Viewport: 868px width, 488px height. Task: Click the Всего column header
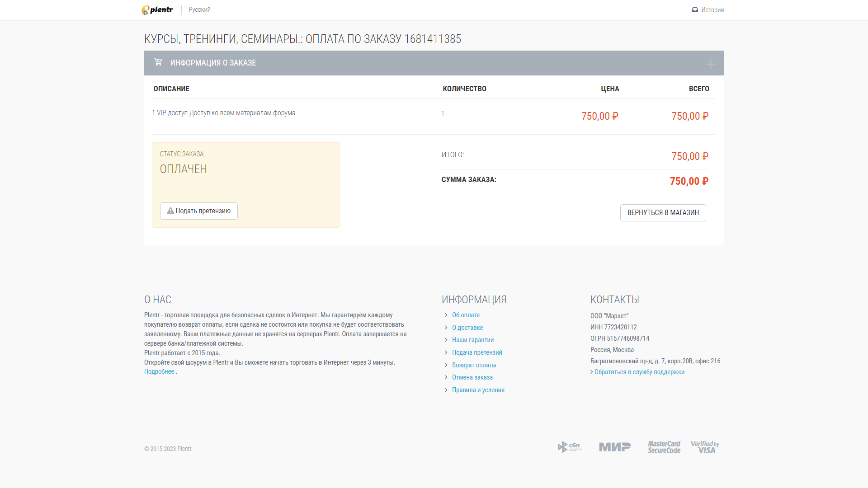pos(699,89)
